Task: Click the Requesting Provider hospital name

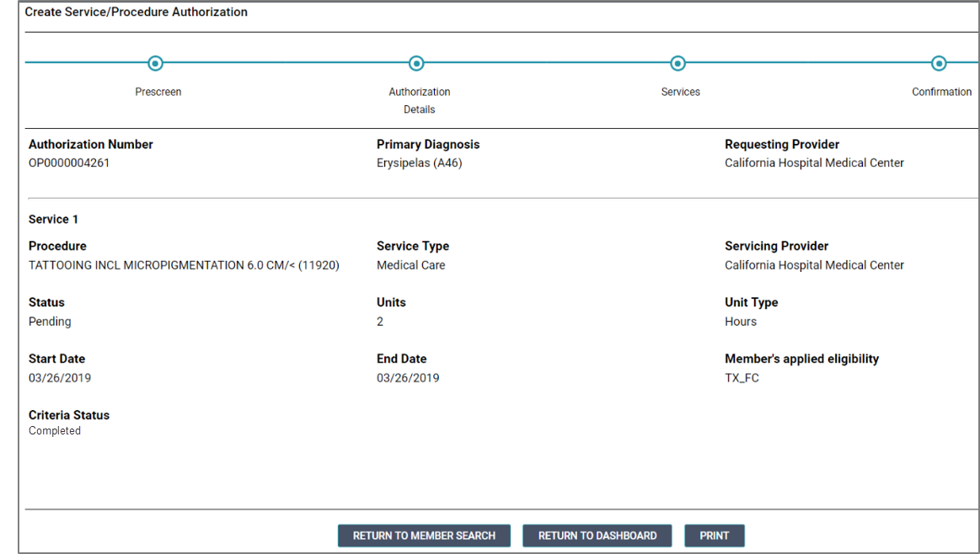Action: [814, 163]
